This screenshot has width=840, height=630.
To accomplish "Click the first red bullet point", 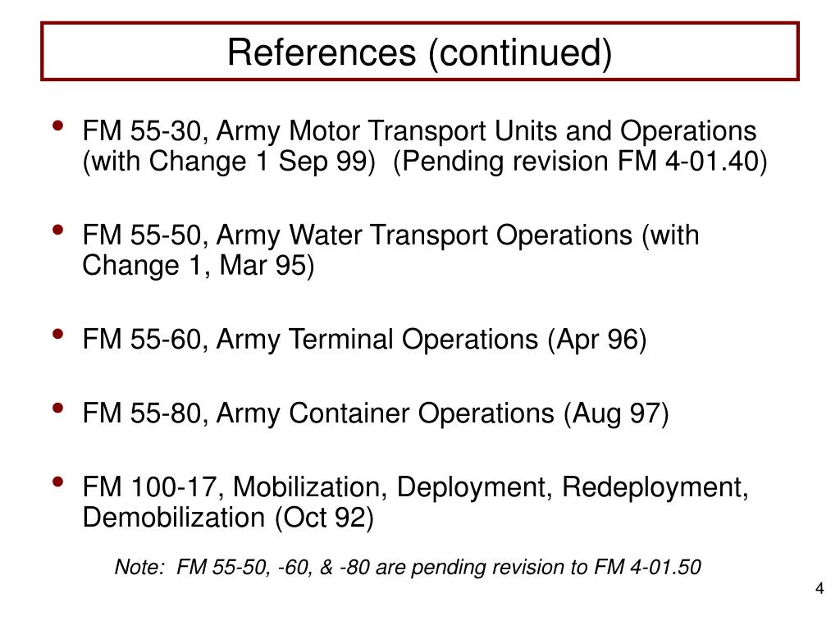I will point(58,126).
